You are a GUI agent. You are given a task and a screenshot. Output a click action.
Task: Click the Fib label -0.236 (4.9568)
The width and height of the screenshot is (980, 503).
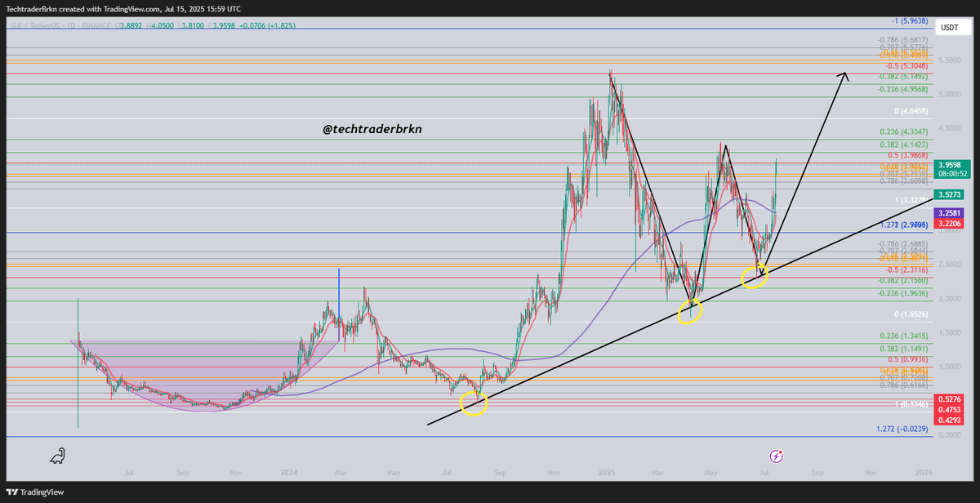(x=905, y=90)
